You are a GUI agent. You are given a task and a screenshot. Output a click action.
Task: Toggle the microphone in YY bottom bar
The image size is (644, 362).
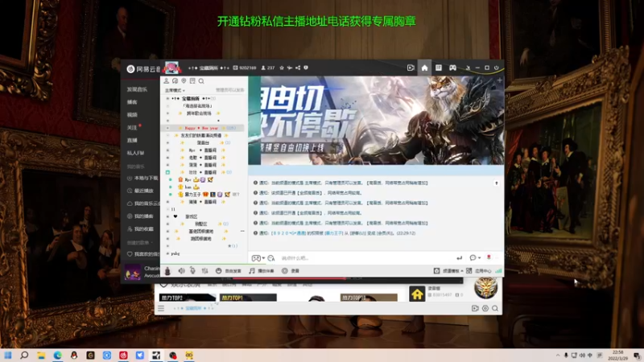tap(192, 270)
